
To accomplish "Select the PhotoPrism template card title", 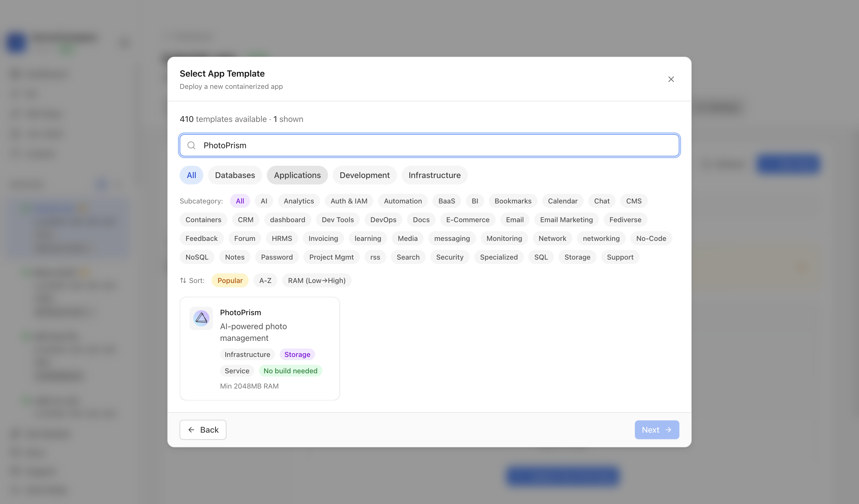I will 240,312.
